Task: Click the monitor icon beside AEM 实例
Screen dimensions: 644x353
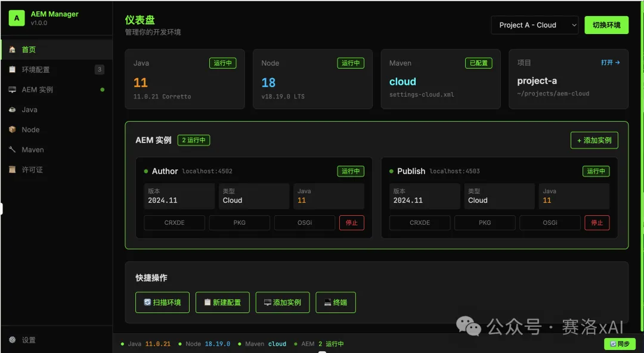Action: click(13, 89)
